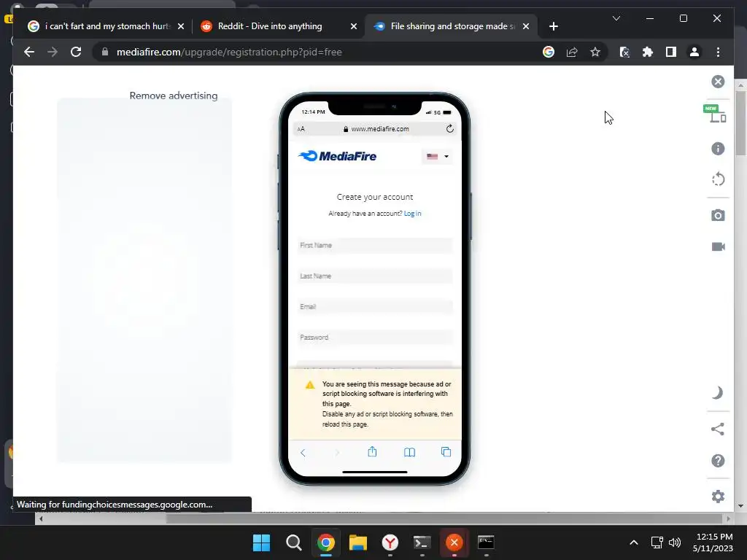Focus the Email field
747x560 pixels.
(x=374, y=307)
